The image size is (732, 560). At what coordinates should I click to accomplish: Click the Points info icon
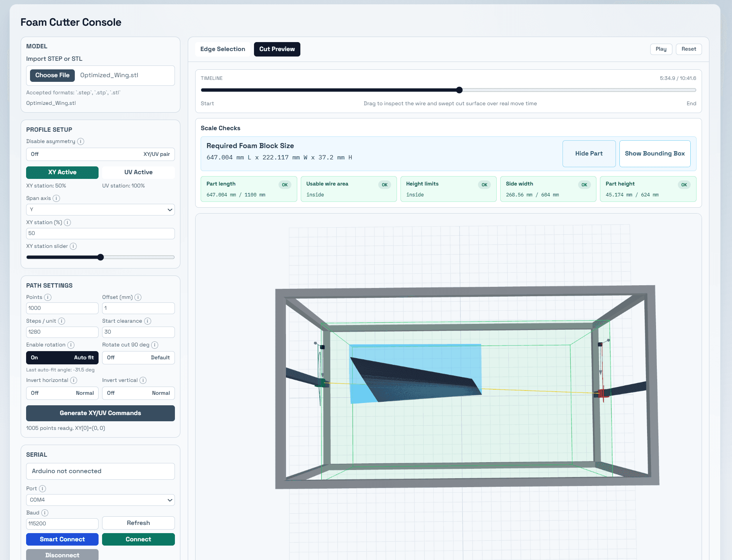point(48,297)
